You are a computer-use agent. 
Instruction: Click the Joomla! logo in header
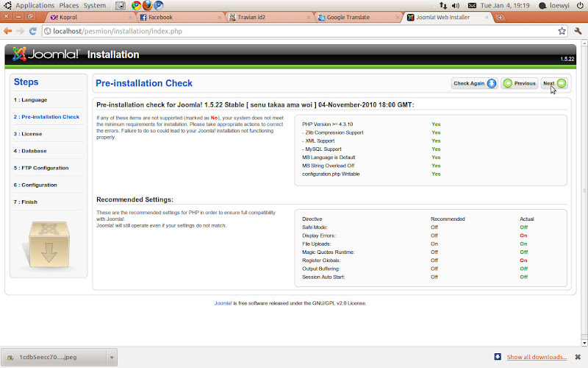46,54
